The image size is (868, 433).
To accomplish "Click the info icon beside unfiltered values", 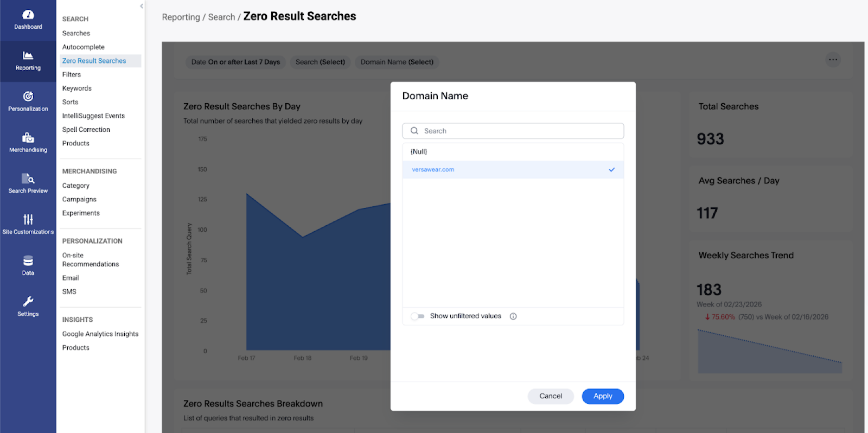I will 513,316.
